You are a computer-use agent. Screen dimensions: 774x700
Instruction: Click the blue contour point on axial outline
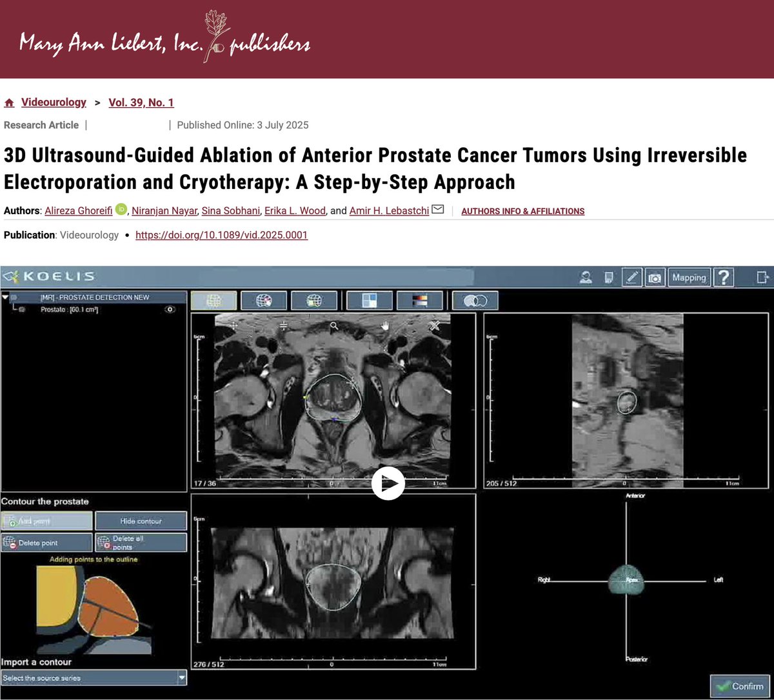(334, 420)
